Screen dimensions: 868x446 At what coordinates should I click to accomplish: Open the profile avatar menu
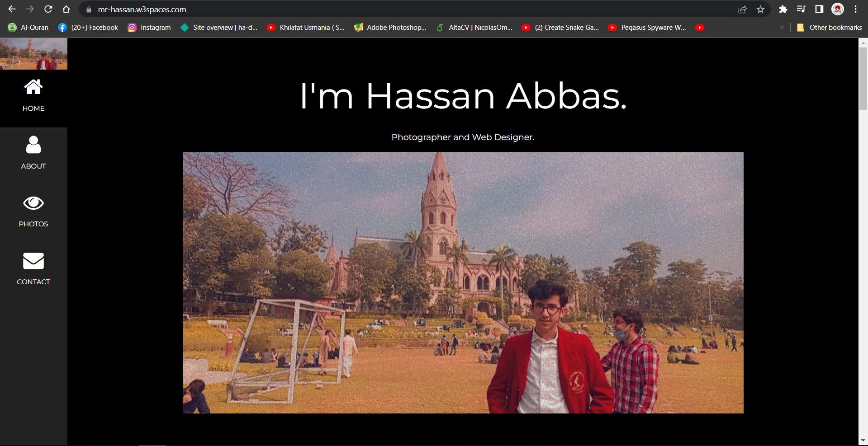(838, 9)
